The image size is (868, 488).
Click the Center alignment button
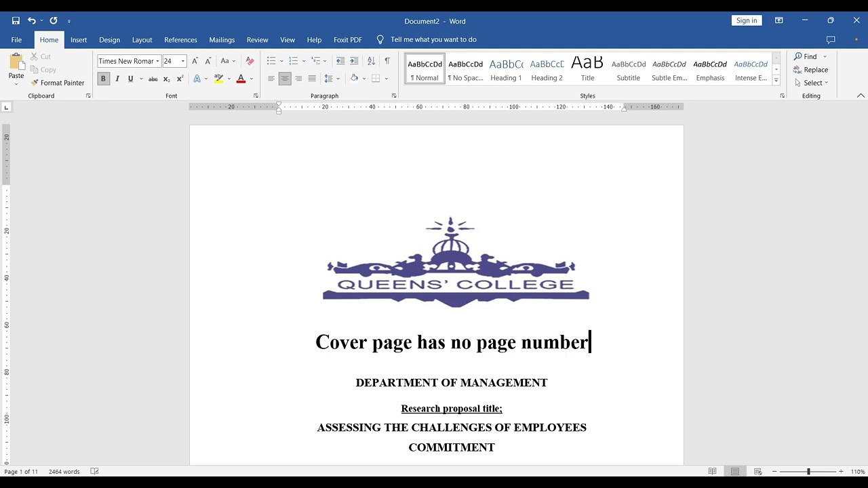click(x=285, y=79)
